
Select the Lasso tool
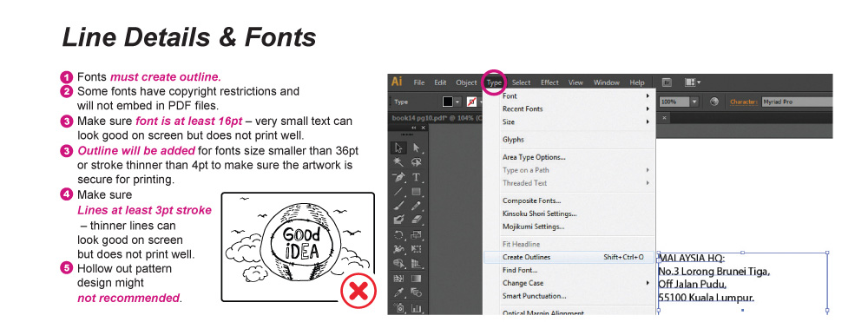416,162
